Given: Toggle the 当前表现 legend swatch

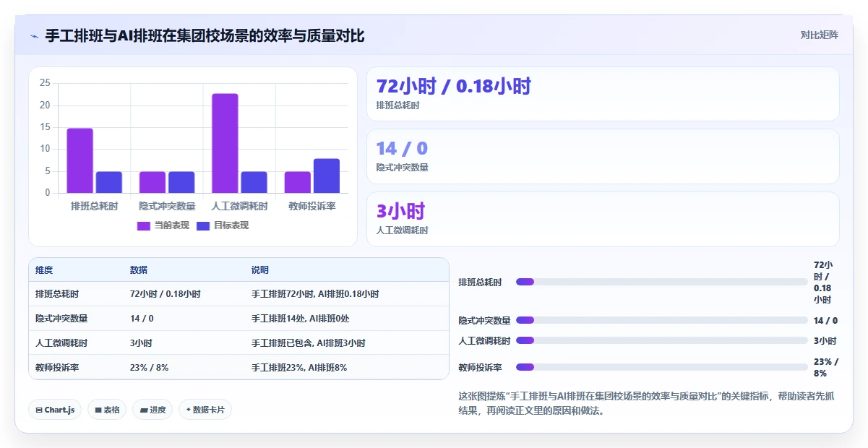Looking at the screenshot, I should [x=143, y=225].
